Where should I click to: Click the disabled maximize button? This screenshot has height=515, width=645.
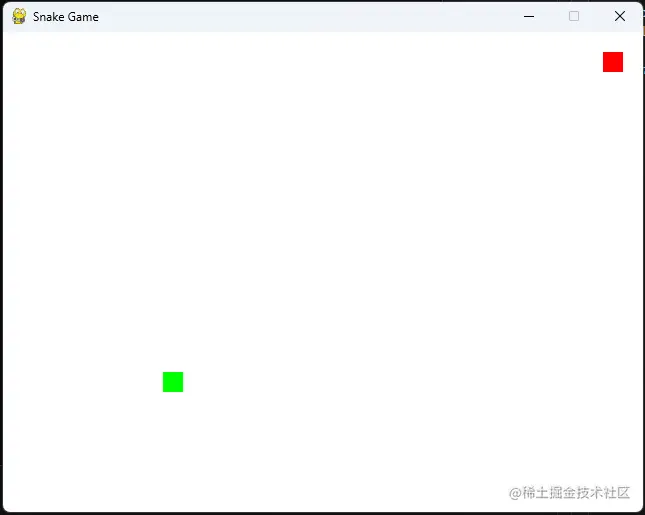(x=574, y=16)
